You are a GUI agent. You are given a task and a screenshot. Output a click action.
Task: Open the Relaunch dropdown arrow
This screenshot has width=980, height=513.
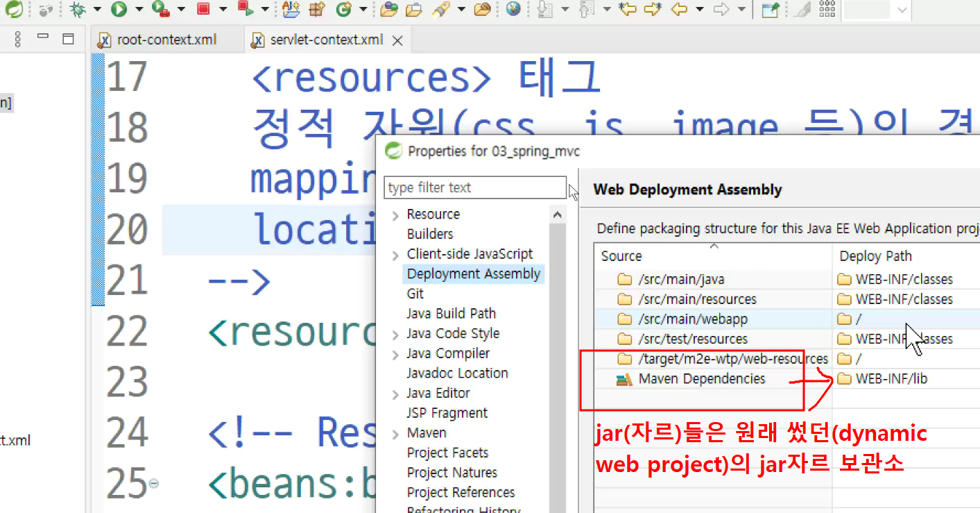(x=265, y=10)
